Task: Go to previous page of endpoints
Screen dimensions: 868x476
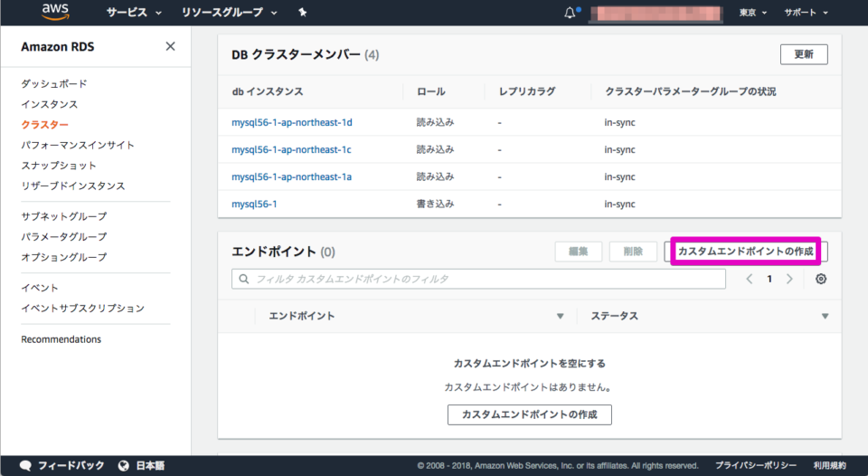Action: point(749,279)
